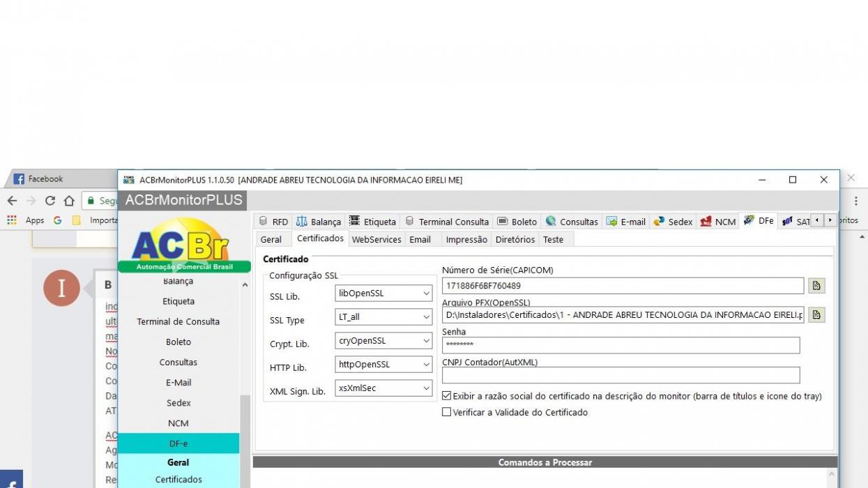
Task: Click the CNPJ Contador field
Action: tap(620, 375)
